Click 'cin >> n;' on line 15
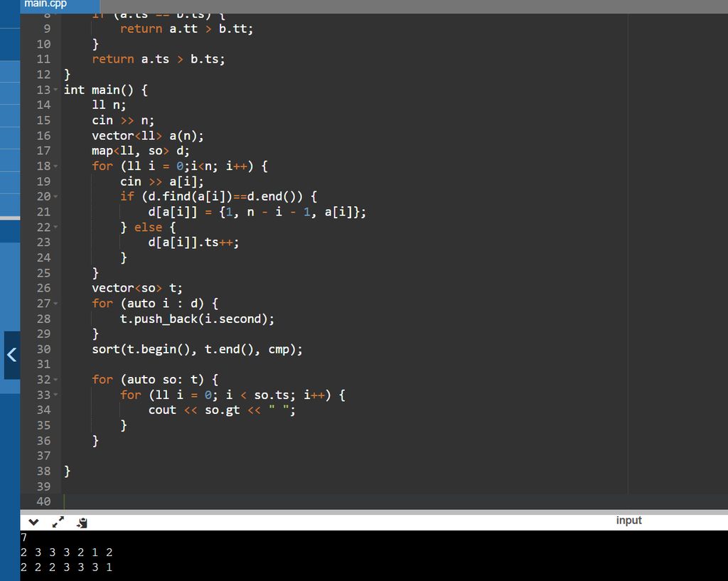The image size is (728, 581). [123, 120]
